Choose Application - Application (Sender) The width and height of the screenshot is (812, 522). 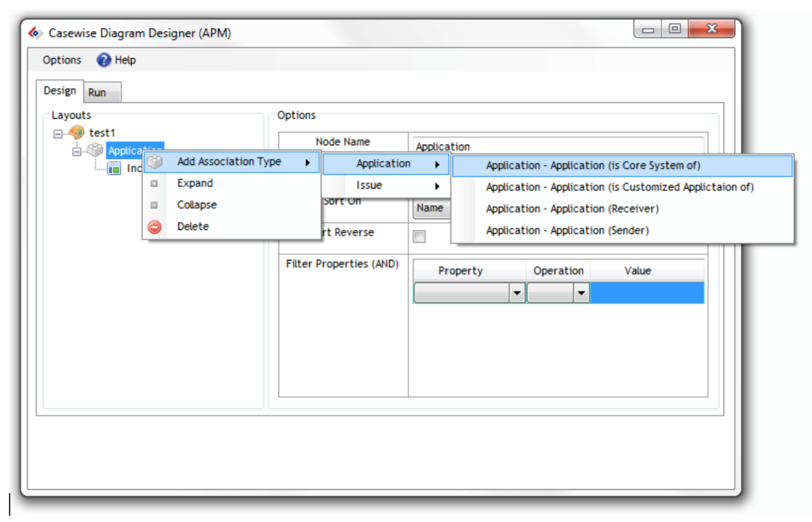(567, 230)
